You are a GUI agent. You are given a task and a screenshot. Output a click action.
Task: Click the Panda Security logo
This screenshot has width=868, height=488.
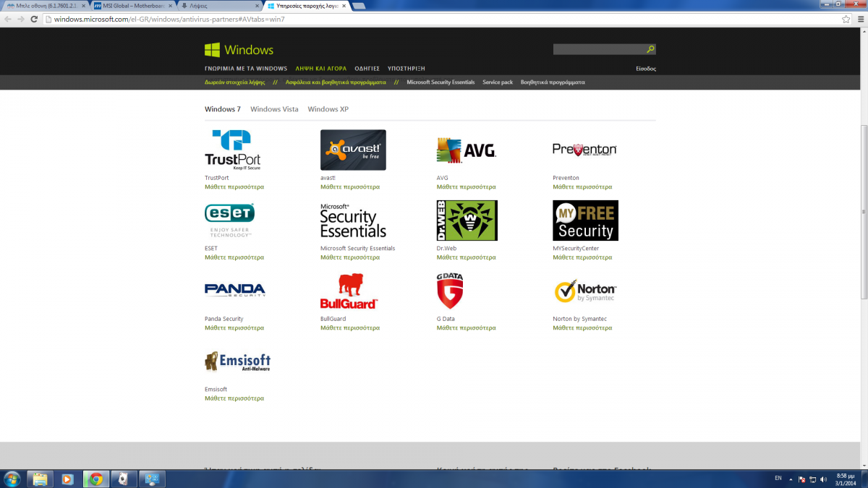pyautogui.click(x=235, y=290)
